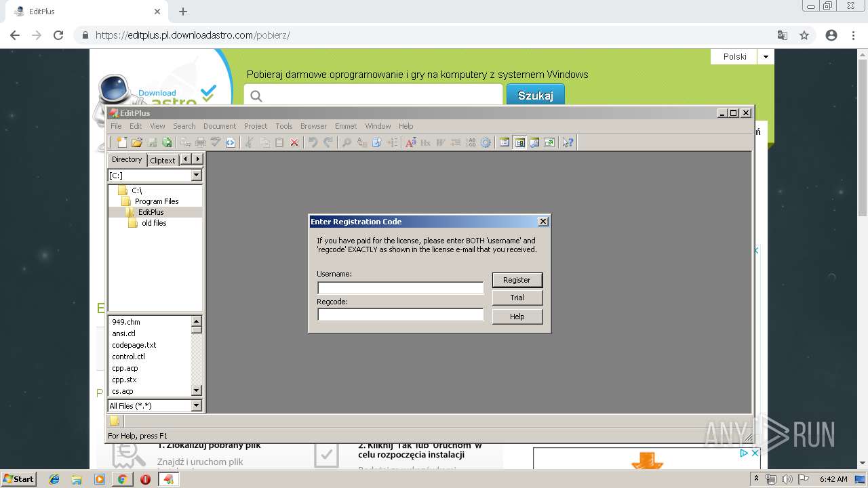Switch to the Cliptext tab
This screenshot has height=488, width=868.
tap(163, 161)
